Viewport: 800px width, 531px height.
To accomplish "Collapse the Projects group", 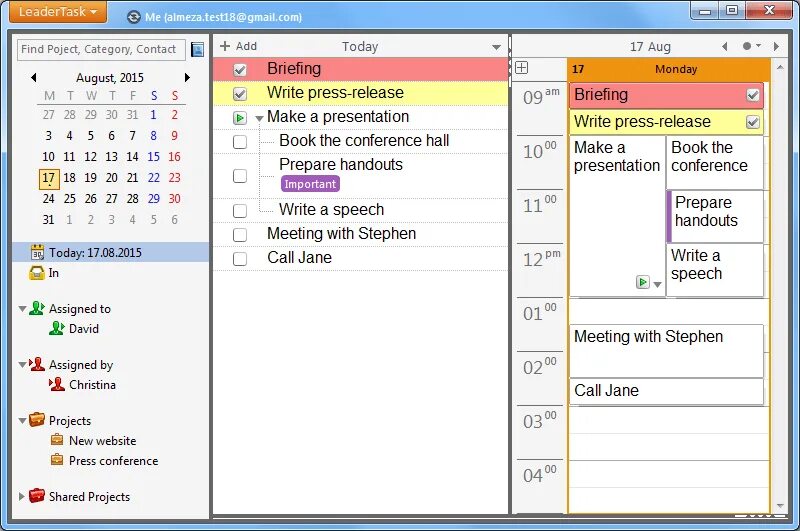I will click(x=22, y=421).
